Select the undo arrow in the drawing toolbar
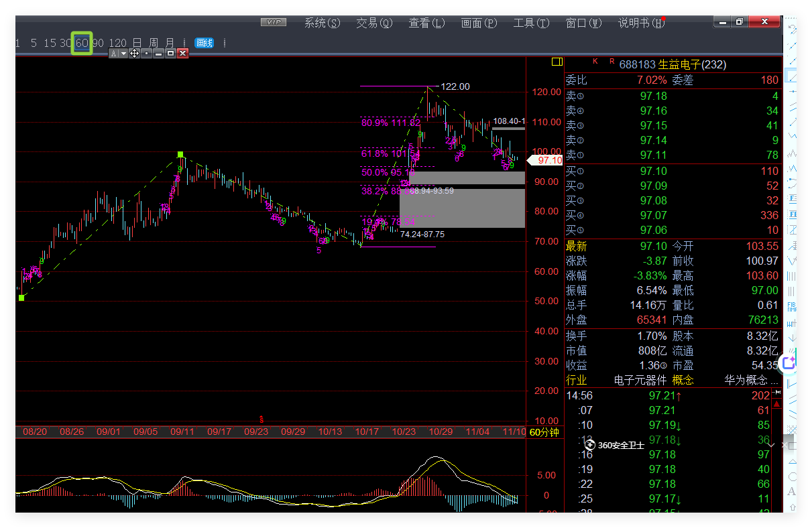This screenshot has height=528, width=812. point(793,29)
